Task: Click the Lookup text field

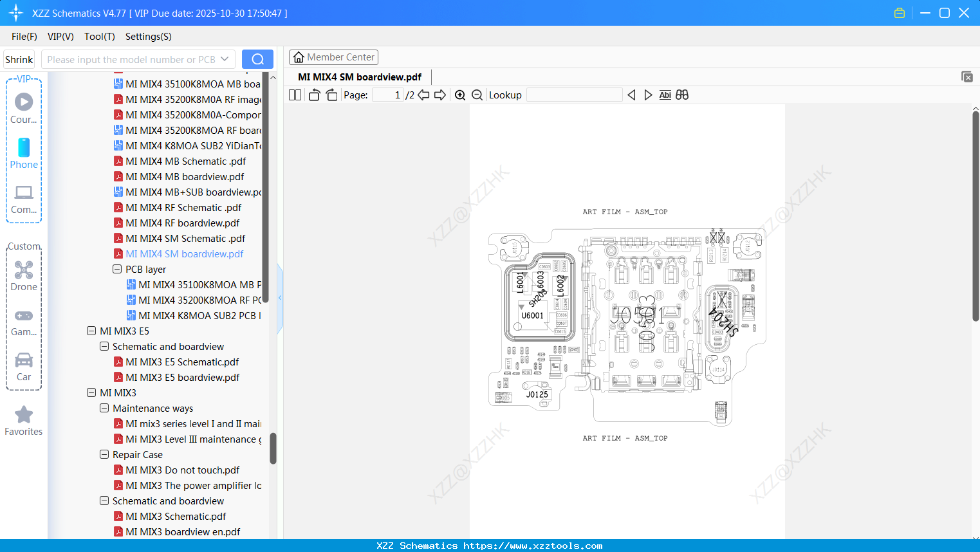Action: click(x=574, y=95)
